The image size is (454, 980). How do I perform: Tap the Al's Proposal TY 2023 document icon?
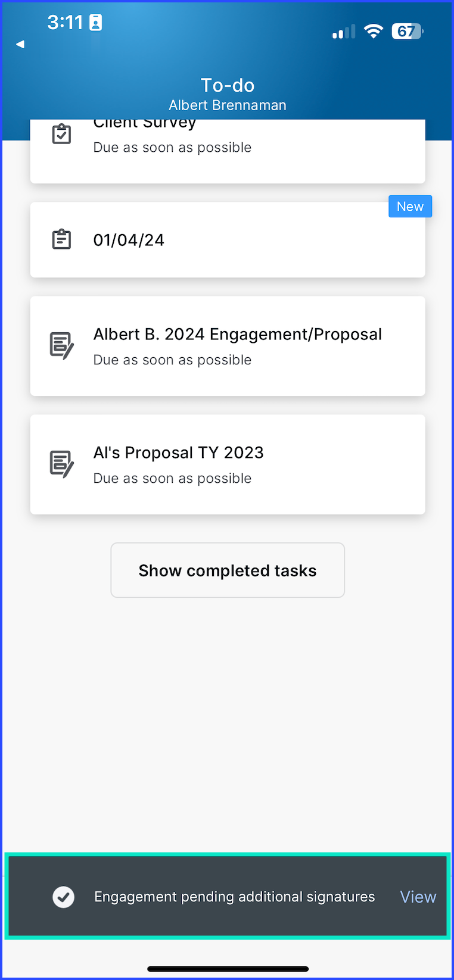tap(62, 464)
